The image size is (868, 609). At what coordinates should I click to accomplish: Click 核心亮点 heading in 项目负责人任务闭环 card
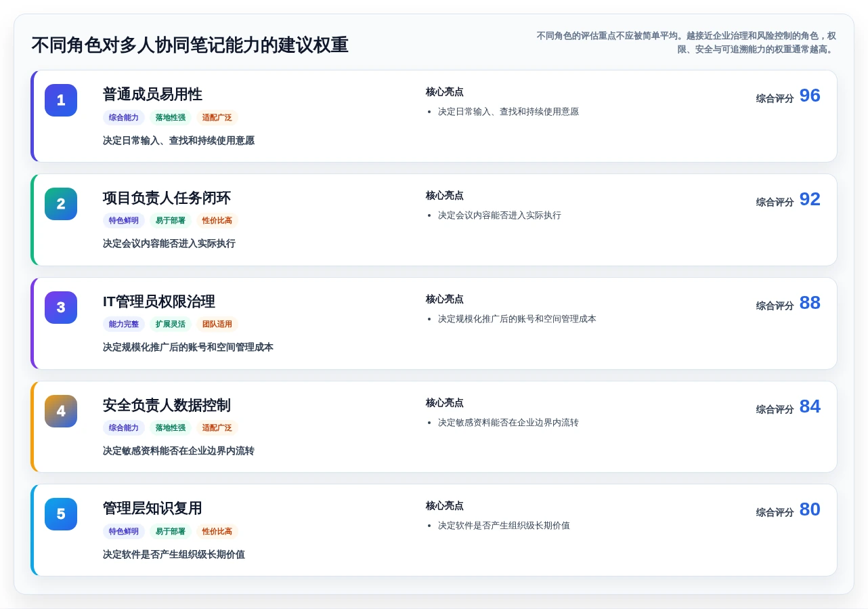tap(445, 196)
